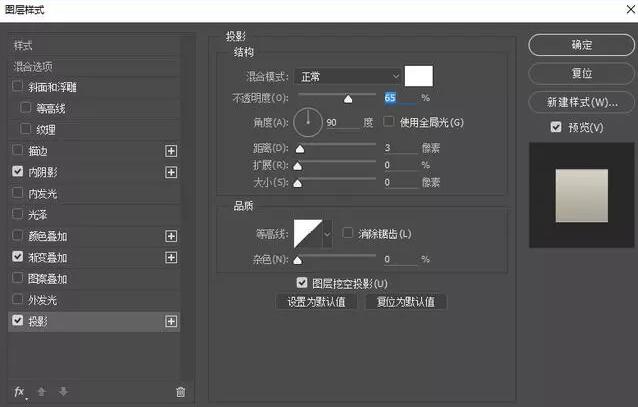Select the 图案叠加 style row label
The width and height of the screenshot is (638, 407).
48,279
